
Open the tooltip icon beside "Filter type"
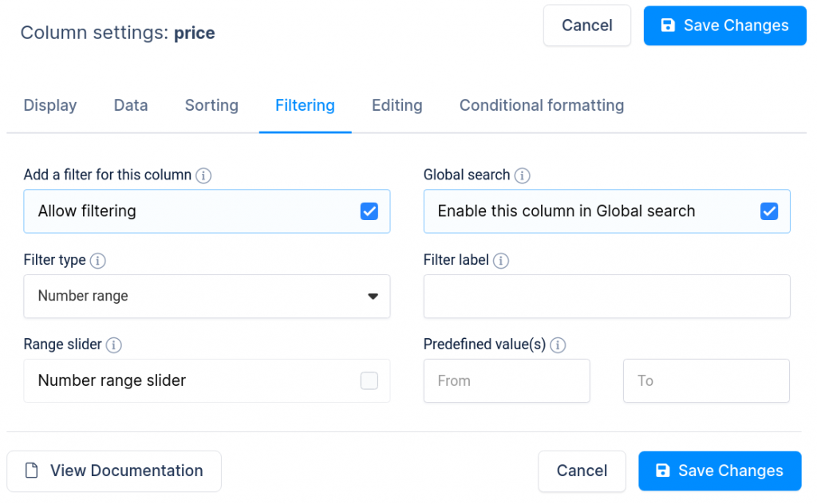click(98, 260)
